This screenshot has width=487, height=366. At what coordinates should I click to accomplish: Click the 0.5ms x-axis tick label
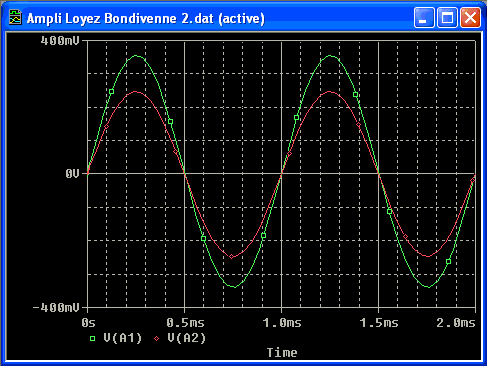[x=185, y=323]
